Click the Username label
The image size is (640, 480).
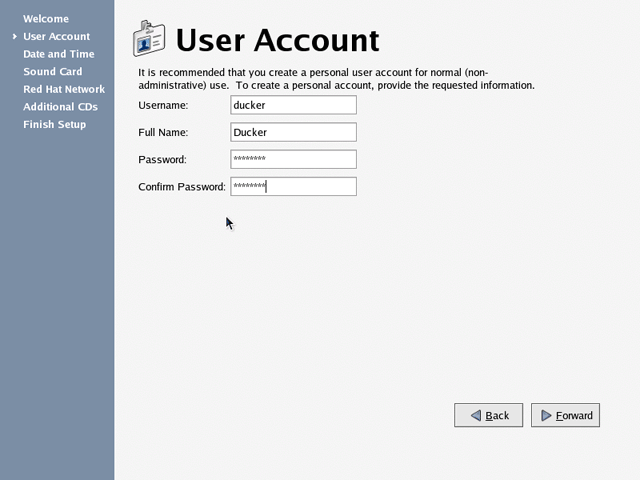pyautogui.click(x=163, y=105)
